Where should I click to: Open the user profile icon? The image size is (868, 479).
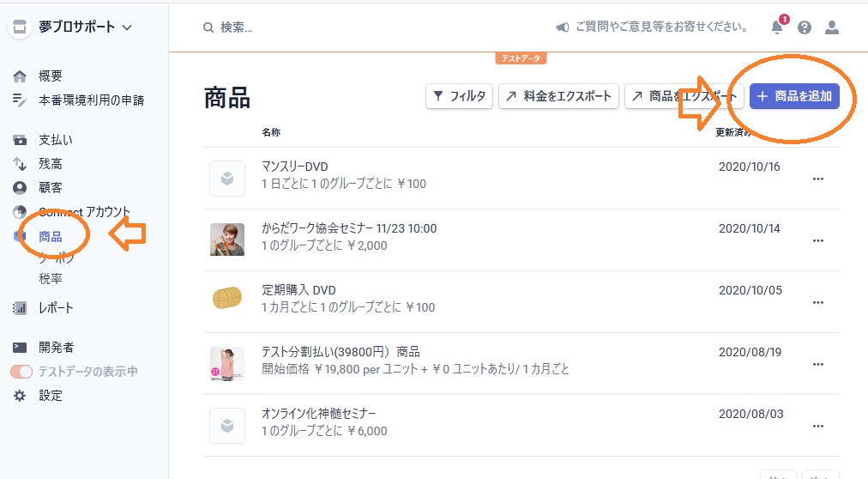[x=831, y=27]
